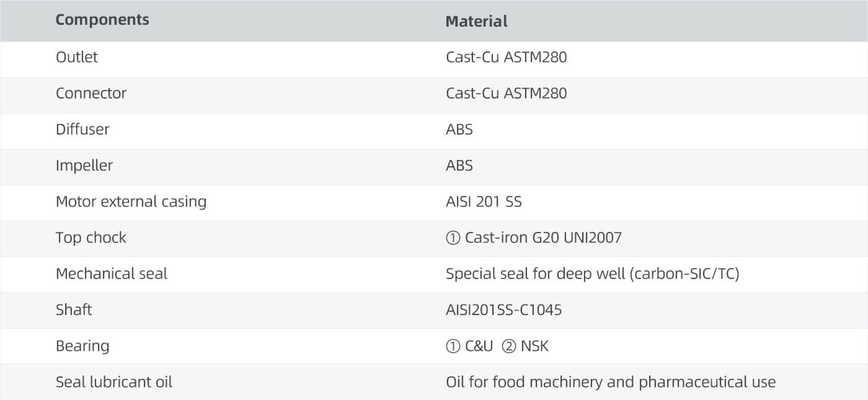Image resolution: width=868 pixels, height=400 pixels.
Task: Select the "Outlet" component cell
Action: coord(77,57)
